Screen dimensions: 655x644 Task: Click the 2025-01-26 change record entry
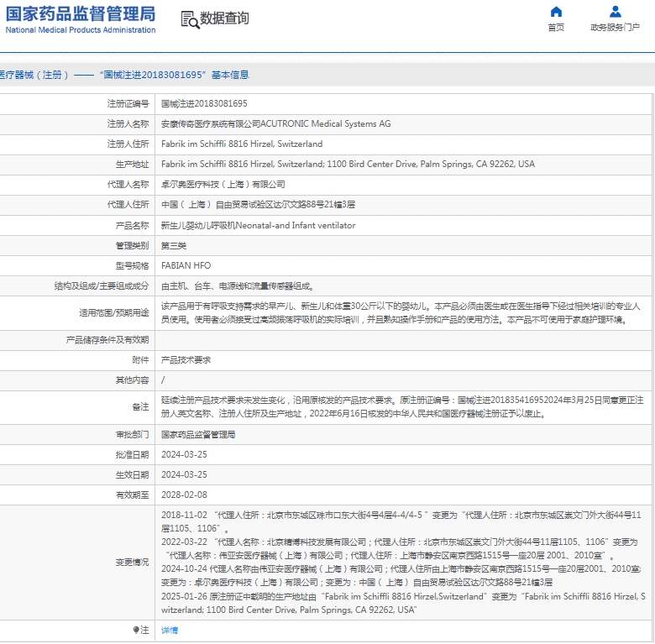pos(403,603)
